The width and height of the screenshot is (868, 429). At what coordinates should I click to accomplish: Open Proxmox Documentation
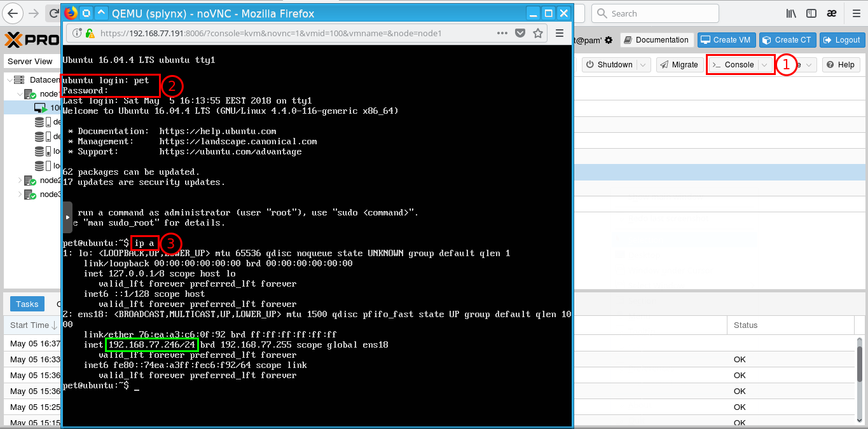[656, 40]
